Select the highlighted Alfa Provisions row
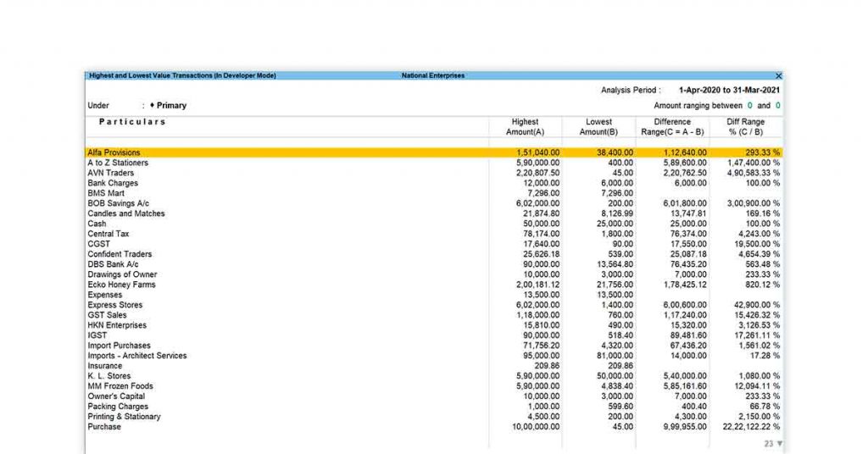Image resolution: width=868 pixels, height=454 pixels. pyautogui.click(x=114, y=152)
